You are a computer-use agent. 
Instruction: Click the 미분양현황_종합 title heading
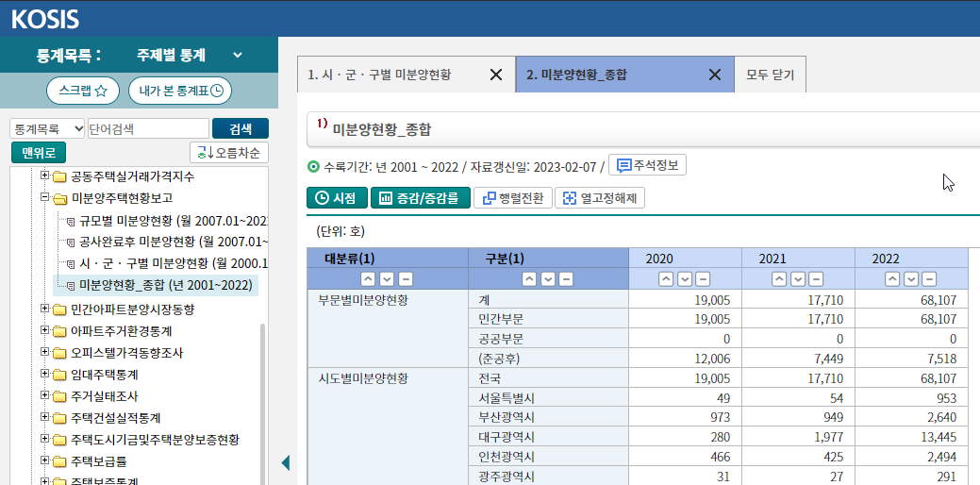pos(382,130)
